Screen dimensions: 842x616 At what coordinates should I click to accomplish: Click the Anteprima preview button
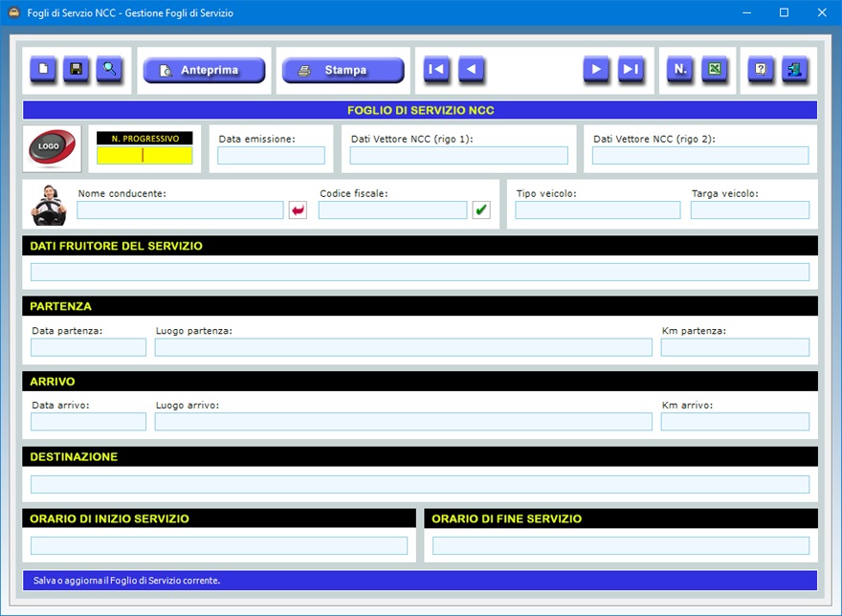[204, 71]
